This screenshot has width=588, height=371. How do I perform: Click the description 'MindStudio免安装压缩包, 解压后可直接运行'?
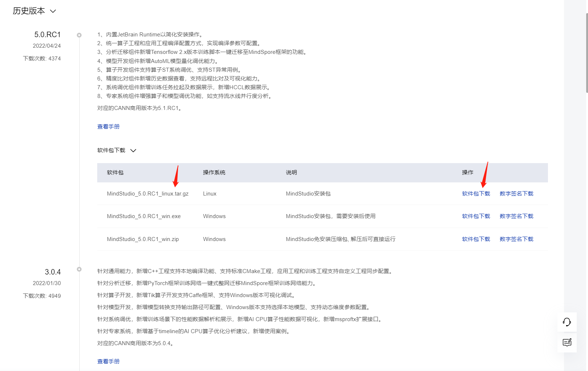click(x=340, y=239)
